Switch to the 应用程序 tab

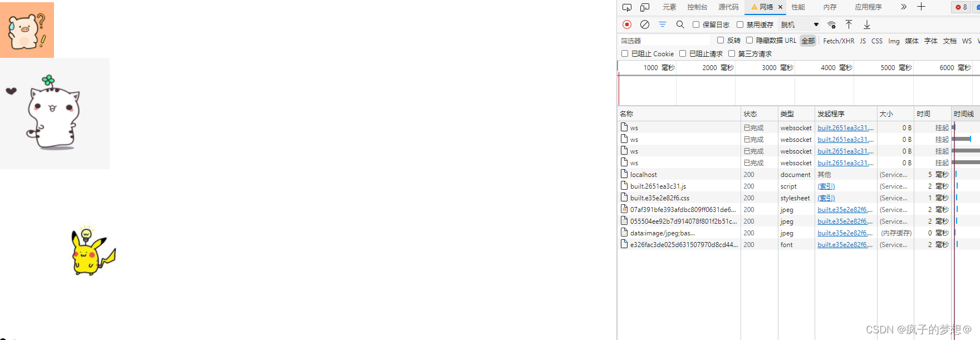(x=868, y=7)
